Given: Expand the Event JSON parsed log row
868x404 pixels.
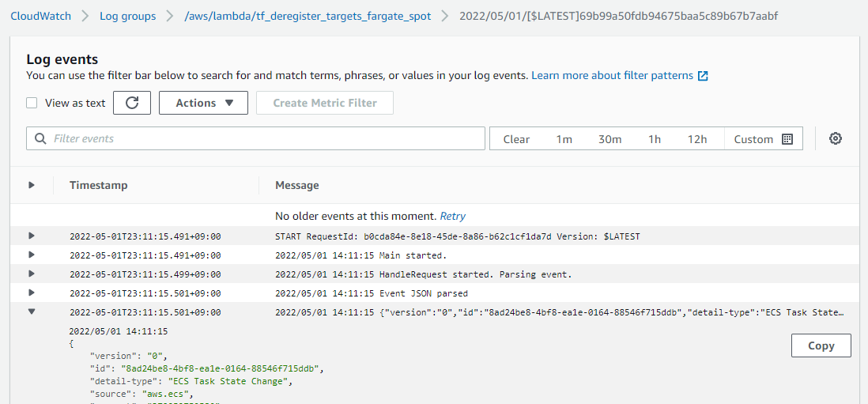Looking at the screenshot, I should click(x=32, y=293).
